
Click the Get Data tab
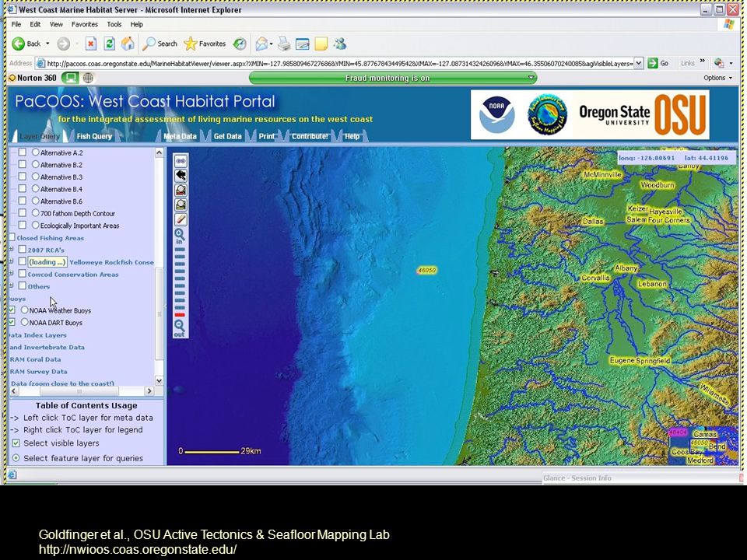pyautogui.click(x=228, y=136)
